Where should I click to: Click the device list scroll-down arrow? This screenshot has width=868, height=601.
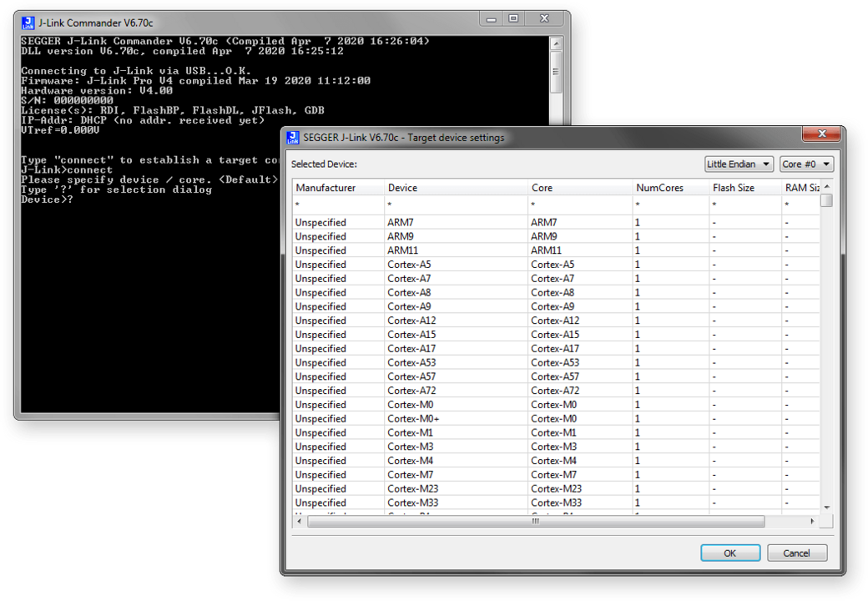coord(826,508)
